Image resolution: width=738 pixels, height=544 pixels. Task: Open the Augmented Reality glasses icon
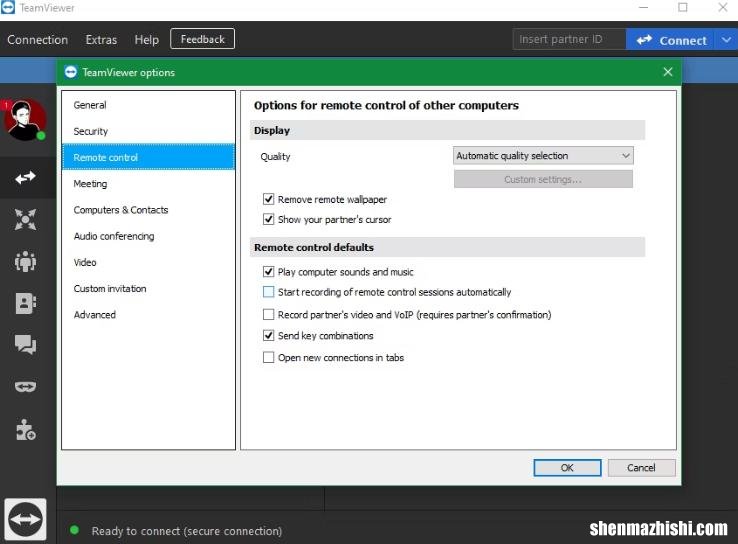click(x=25, y=386)
